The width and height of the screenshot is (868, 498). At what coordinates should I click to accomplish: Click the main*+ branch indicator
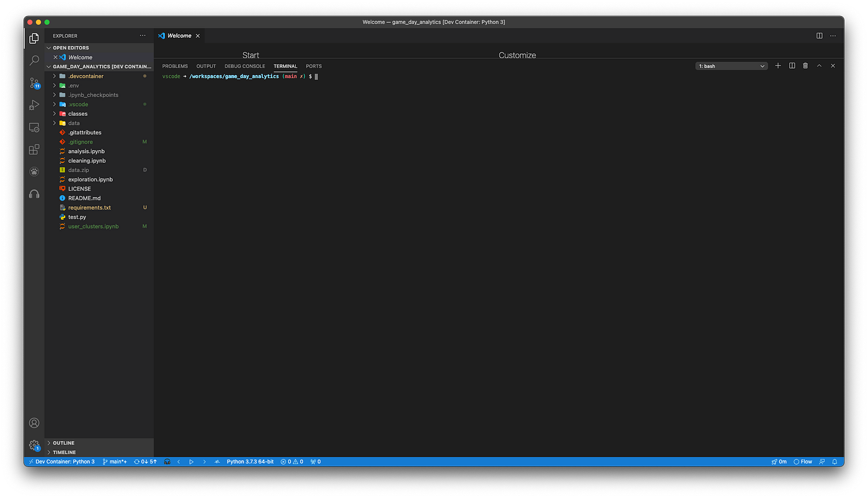tap(114, 461)
